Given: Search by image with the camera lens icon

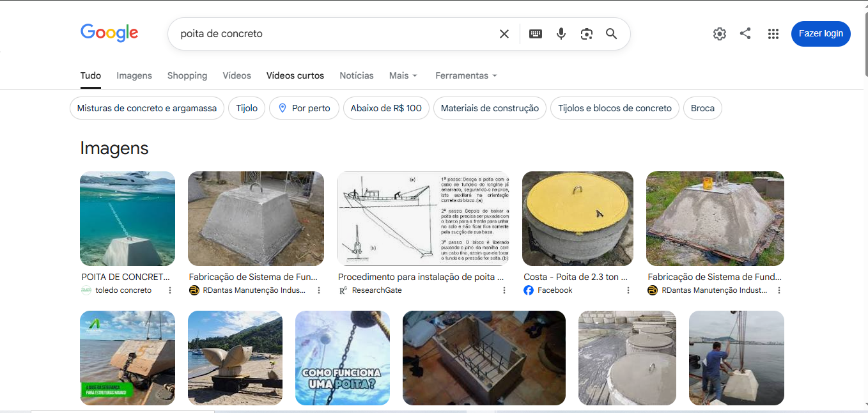Looking at the screenshot, I should pos(587,34).
